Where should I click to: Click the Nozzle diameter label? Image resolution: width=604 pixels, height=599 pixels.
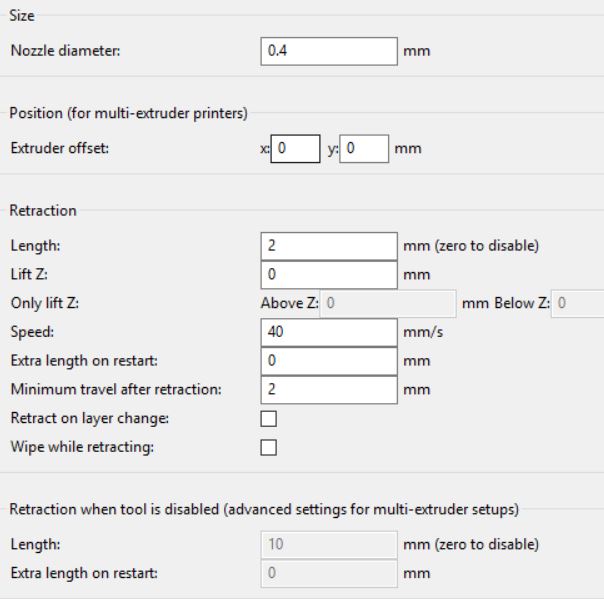click(x=65, y=51)
